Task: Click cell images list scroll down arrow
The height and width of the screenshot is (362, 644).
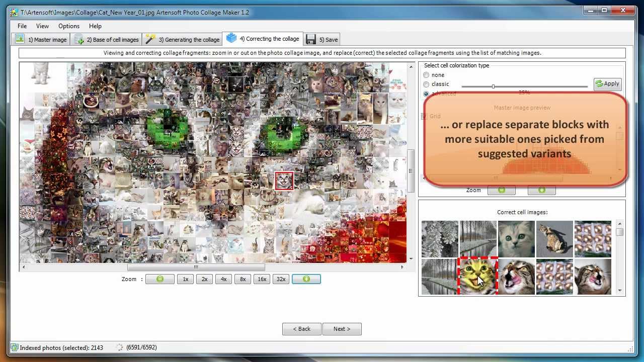Action: [x=619, y=290]
